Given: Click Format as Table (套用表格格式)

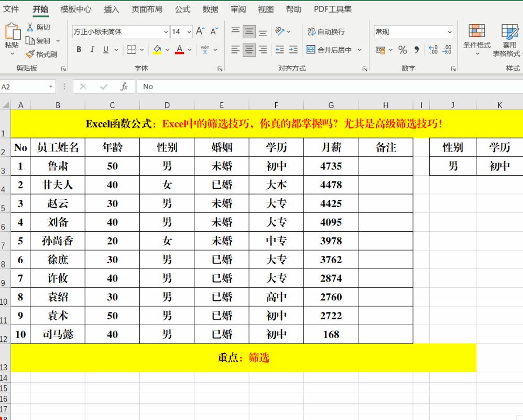Looking at the screenshot, I should [510, 38].
